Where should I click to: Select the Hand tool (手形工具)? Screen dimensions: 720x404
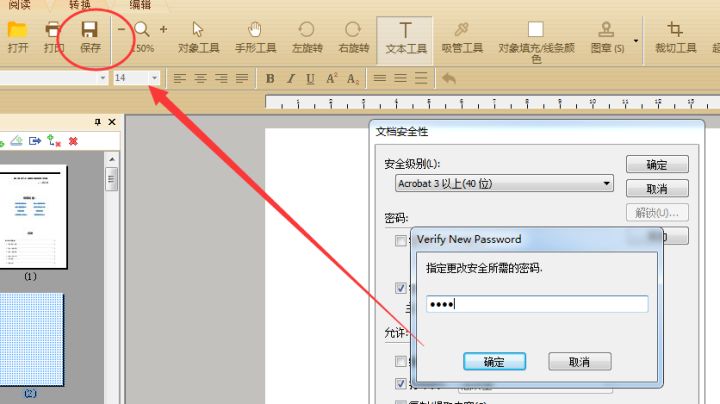click(x=255, y=29)
